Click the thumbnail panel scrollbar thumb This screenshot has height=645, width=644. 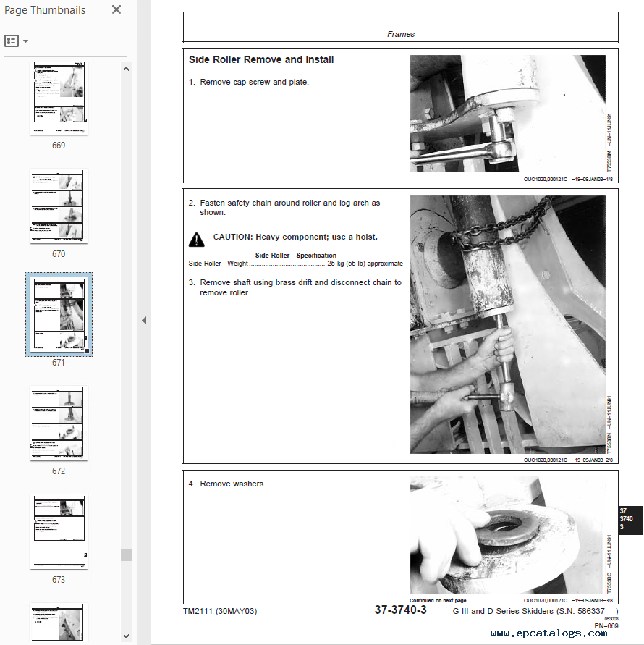pyautogui.click(x=126, y=555)
